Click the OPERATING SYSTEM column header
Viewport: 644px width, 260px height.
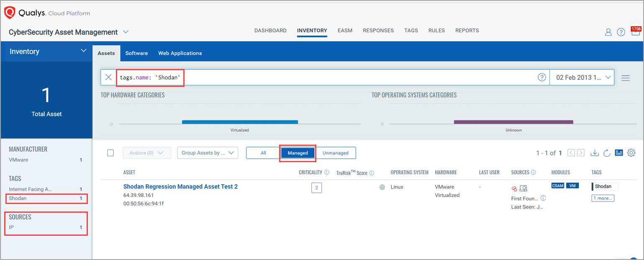pos(410,172)
